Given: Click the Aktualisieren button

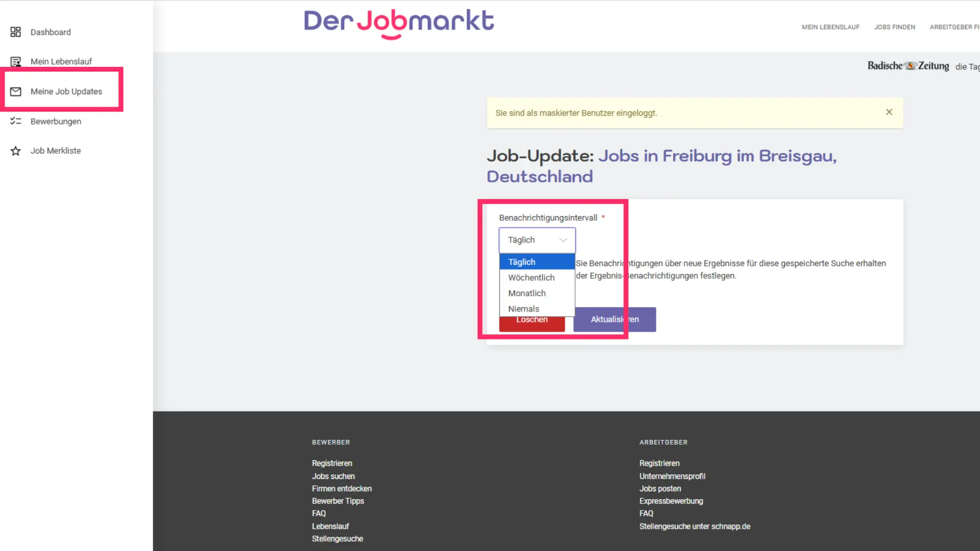Looking at the screenshot, I should click(x=614, y=319).
